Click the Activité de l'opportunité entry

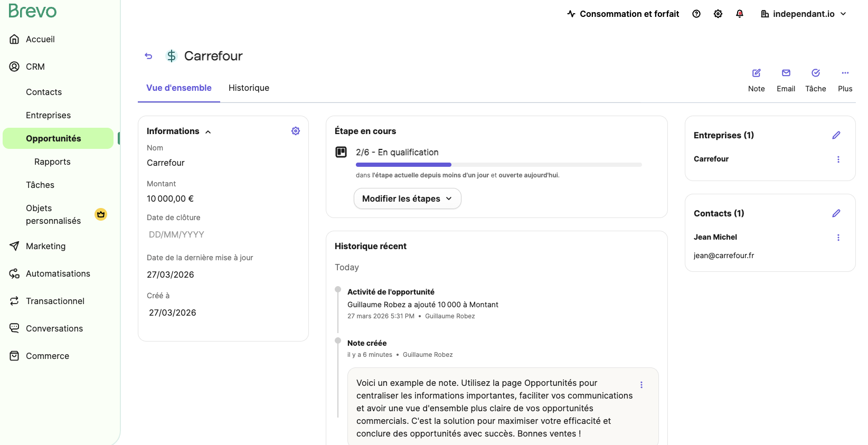(391, 292)
